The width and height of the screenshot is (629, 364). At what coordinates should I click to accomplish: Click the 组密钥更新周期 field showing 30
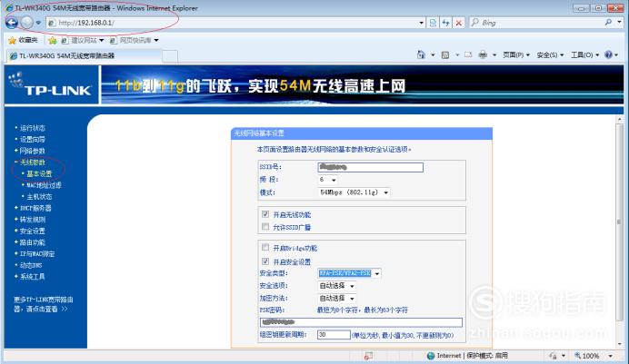[x=334, y=335]
